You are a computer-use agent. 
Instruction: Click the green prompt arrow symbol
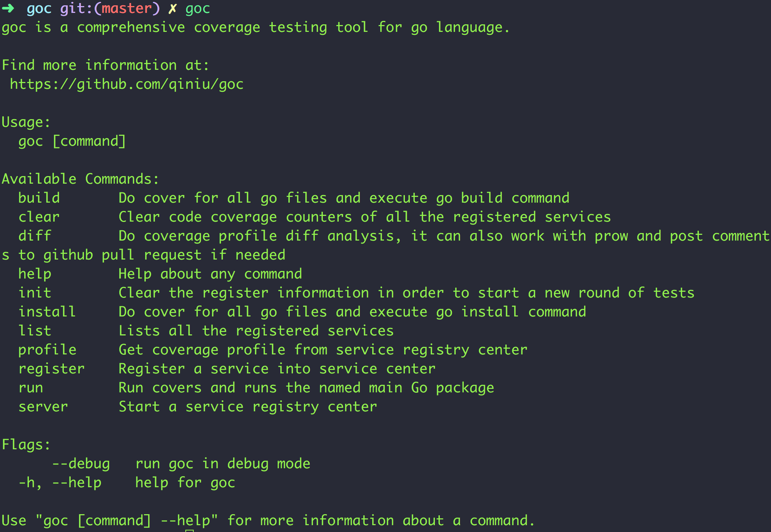point(8,8)
